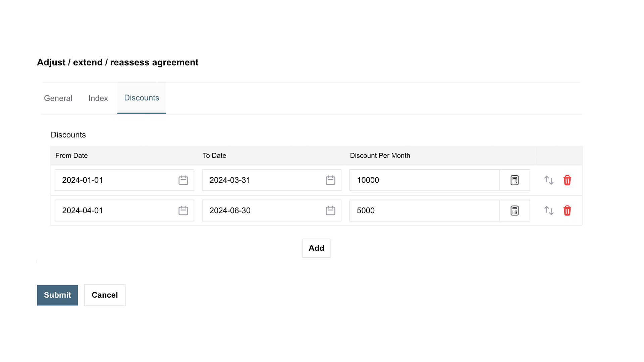Screen dimensions: 644x362
Task: Open calculator for the 5000 discount
Action: point(515,210)
